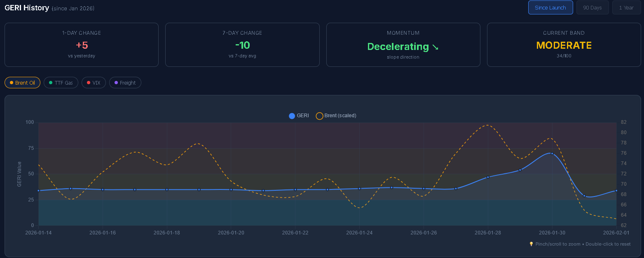Toggle the Brent Oil overlay chip
Screen dimensions: 644x258
(22, 83)
